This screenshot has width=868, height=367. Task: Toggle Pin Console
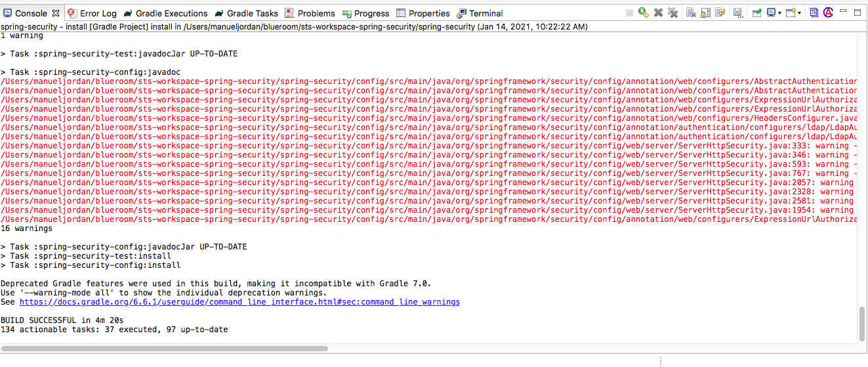pos(756,13)
